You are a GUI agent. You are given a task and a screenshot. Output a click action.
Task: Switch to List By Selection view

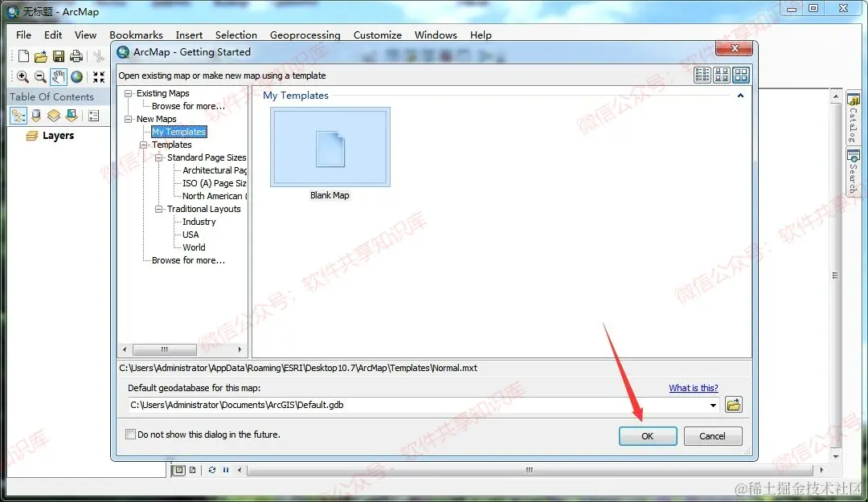click(72, 116)
